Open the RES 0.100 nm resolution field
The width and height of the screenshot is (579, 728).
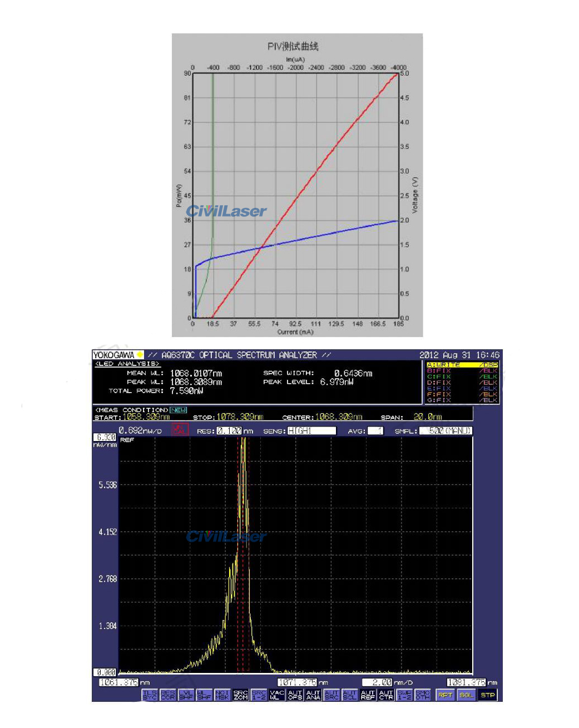pos(229,430)
